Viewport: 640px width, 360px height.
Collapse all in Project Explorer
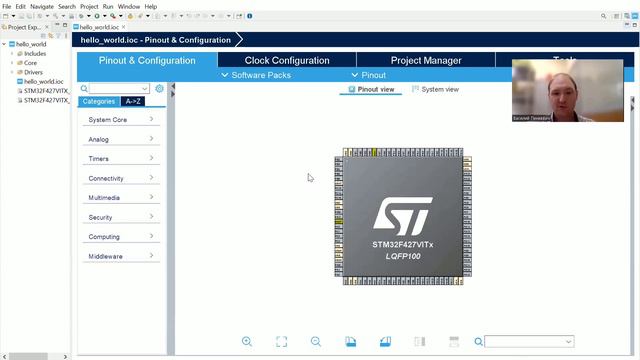point(43,36)
